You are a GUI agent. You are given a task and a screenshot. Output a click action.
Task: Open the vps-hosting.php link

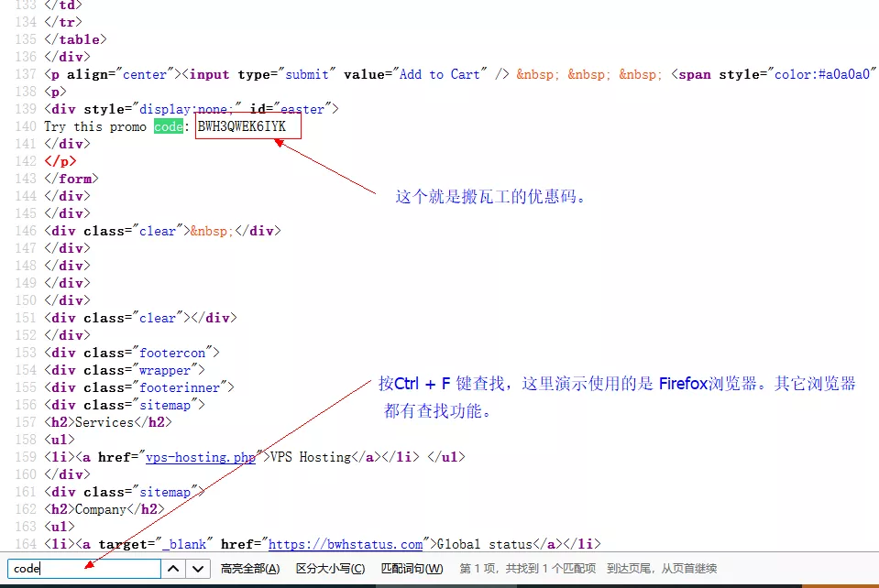coord(201,457)
